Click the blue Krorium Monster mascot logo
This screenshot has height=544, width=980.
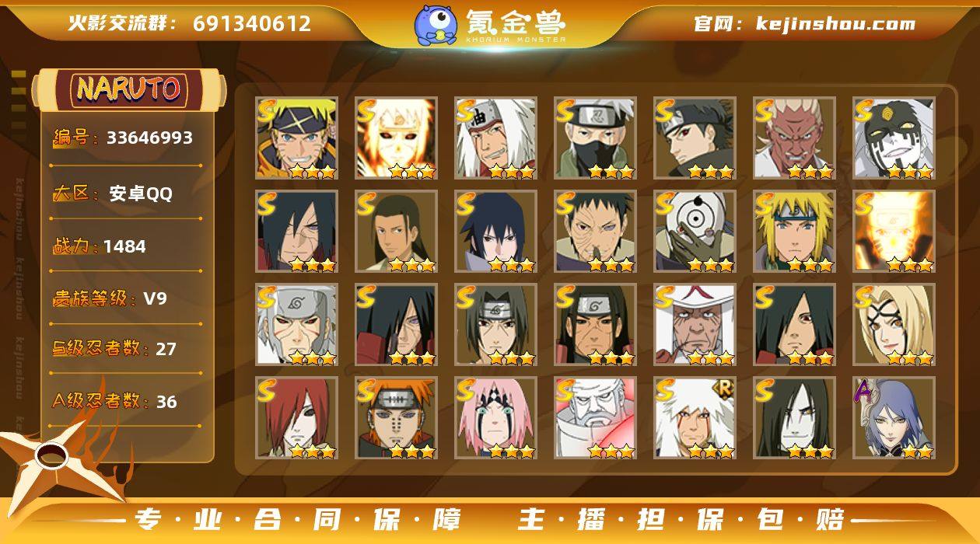pyautogui.click(x=435, y=24)
